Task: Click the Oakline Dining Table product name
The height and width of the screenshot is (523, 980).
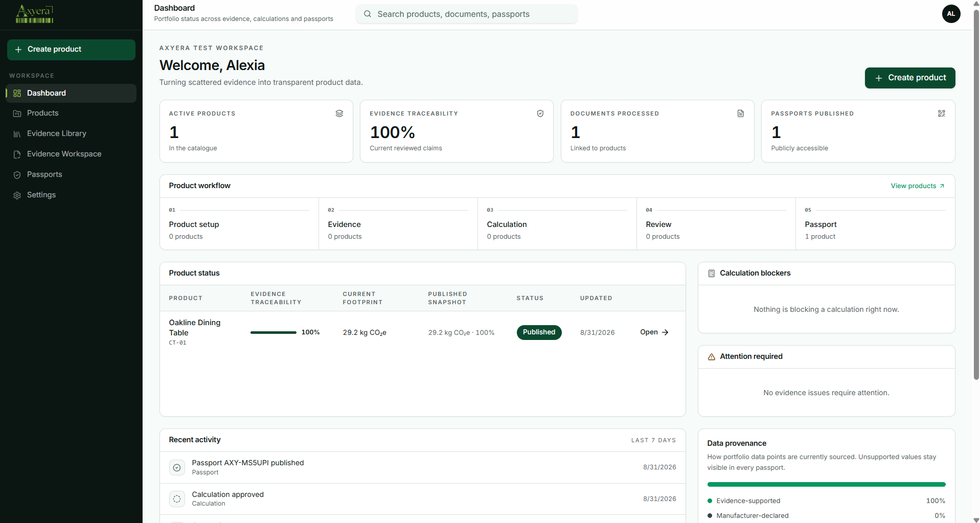Action: point(195,328)
